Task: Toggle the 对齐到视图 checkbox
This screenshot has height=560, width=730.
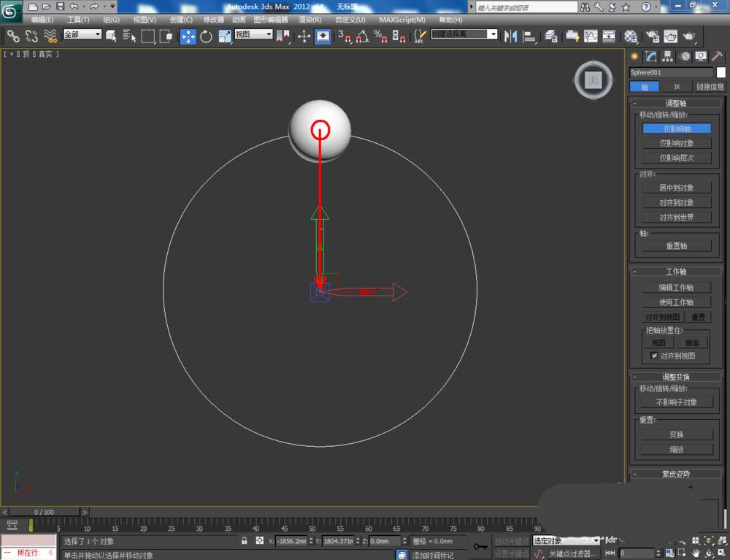Action: point(654,356)
